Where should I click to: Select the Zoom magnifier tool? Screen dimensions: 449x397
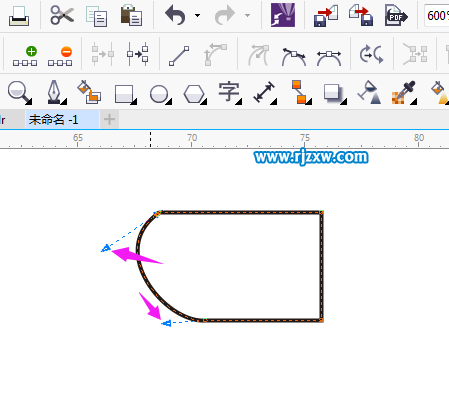point(19,92)
